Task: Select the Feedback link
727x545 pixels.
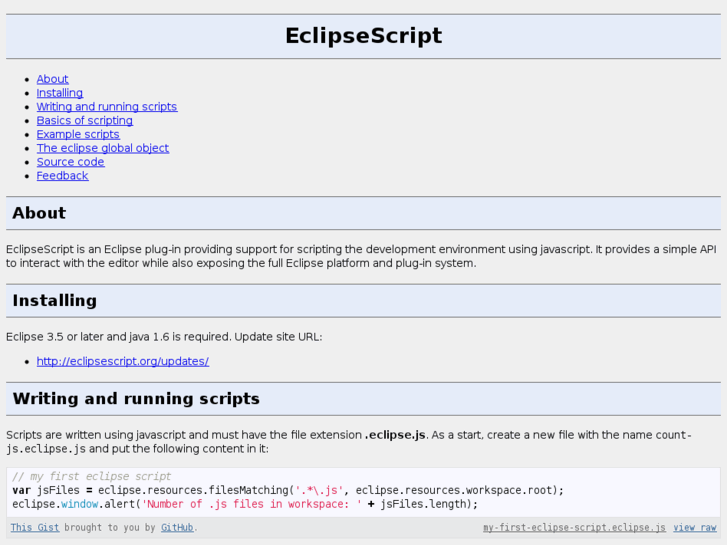Action: pyautogui.click(x=62, y=176)
